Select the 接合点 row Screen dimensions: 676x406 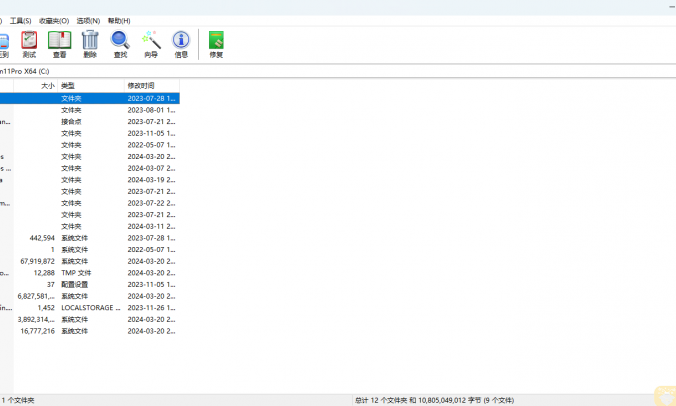pyautogui.click(x=90, y=122)
